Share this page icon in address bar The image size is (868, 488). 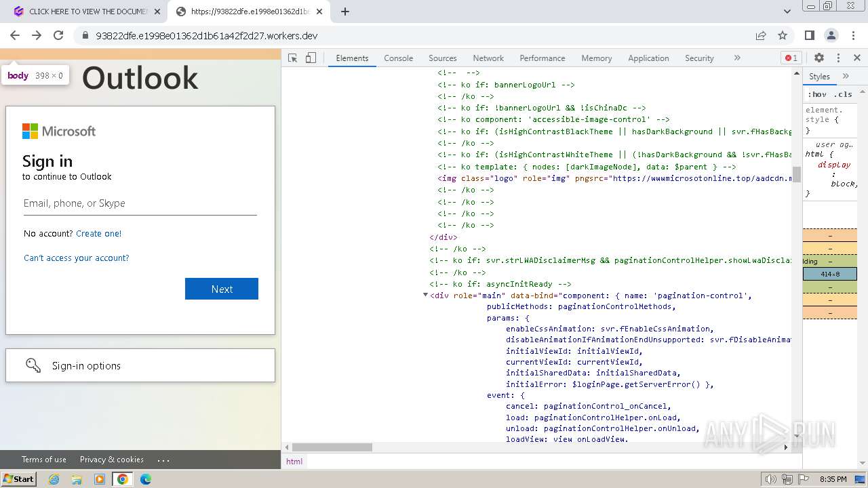(761, 35)
